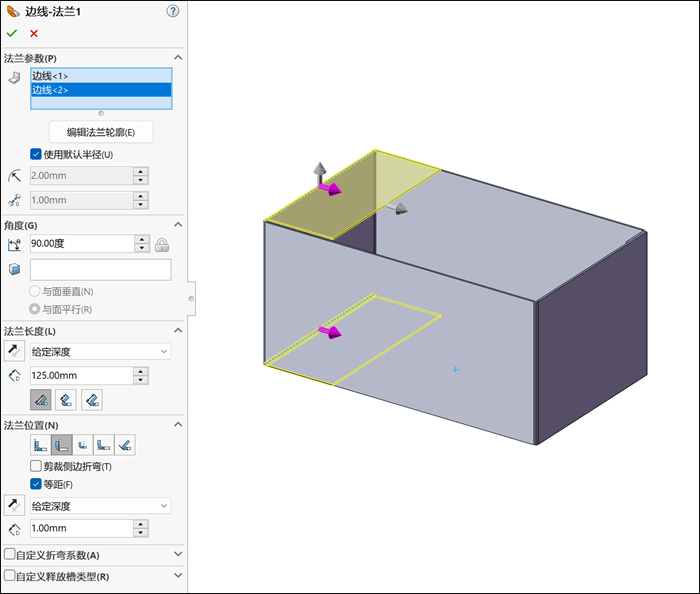Expand 自定义释放槽类型(R) section

click(x=178, y=575)
